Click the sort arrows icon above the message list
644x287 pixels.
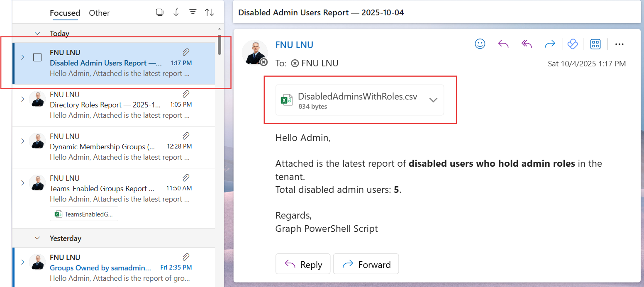point(210,12)
